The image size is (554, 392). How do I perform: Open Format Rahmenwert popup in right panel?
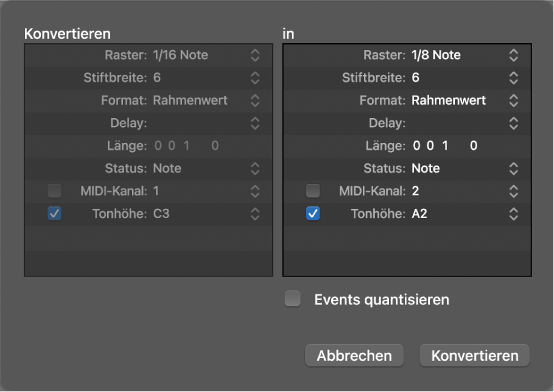513,100
